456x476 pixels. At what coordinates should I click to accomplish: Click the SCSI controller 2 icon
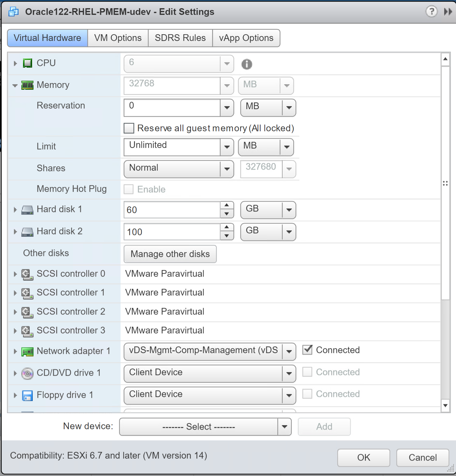pyautogui.click(x=27, y=312)
